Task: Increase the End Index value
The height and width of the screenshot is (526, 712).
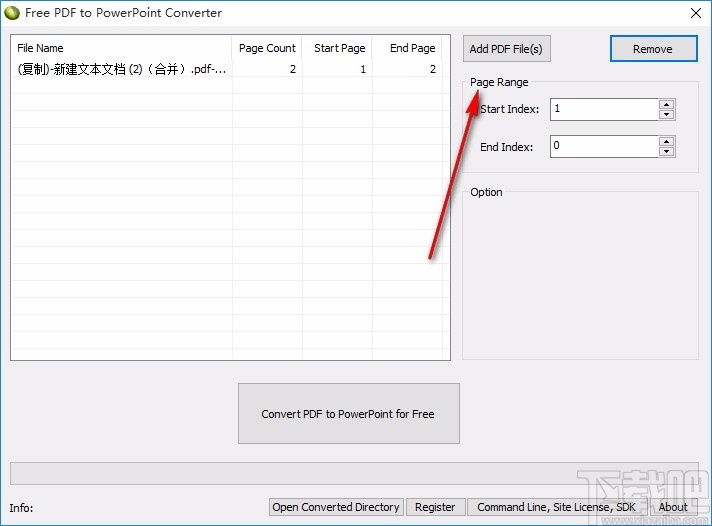Action: click(x=666, y=141)
